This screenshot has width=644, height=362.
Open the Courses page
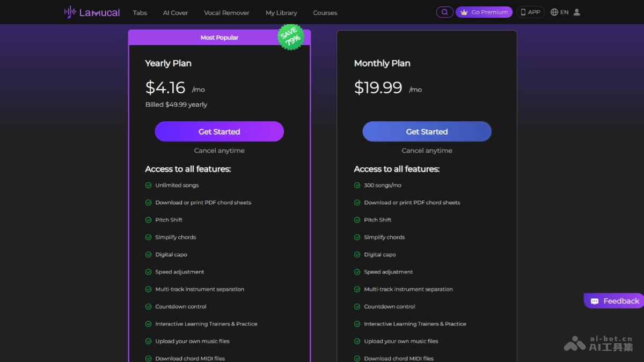pos(325,13)
